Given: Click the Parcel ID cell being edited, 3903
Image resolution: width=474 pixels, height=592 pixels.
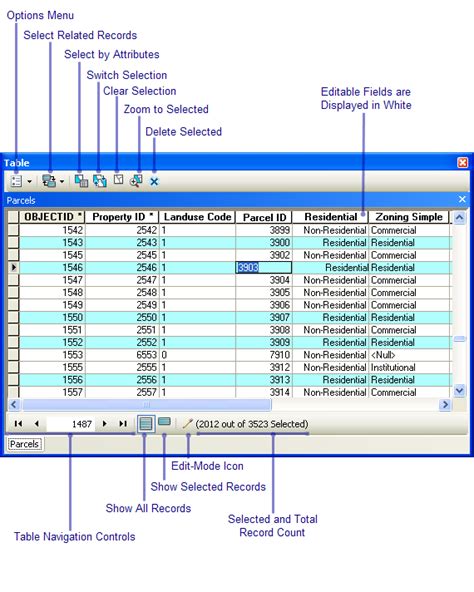Looking at the screenshot, I should (x=264, y=267).
